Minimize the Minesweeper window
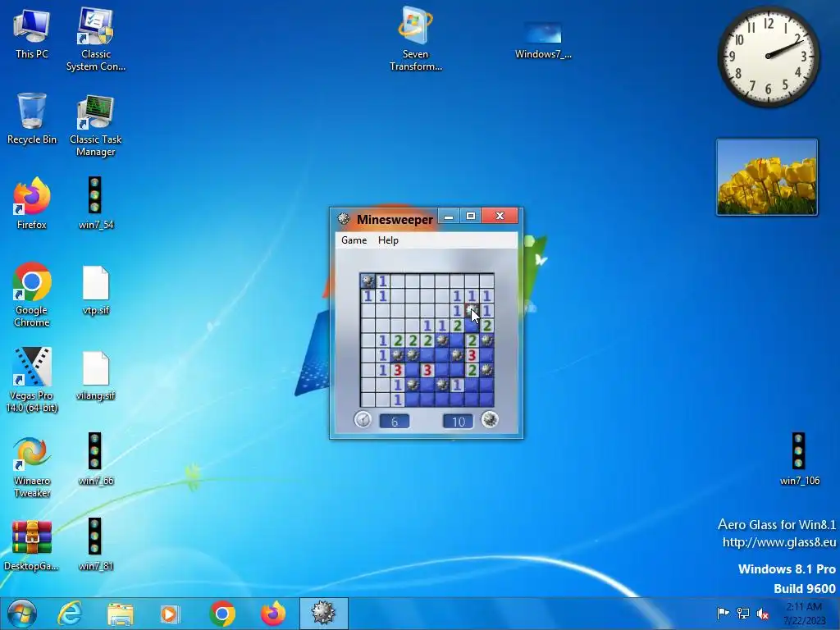 point(449,217)
